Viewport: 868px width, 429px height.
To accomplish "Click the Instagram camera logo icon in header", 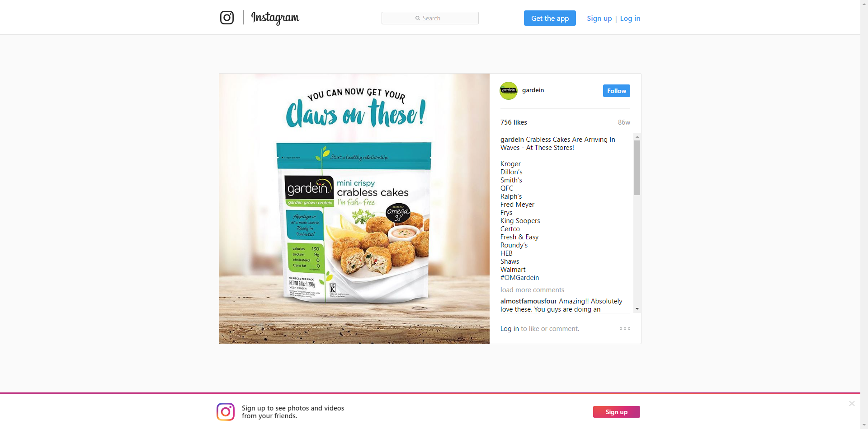I will 227,18.
